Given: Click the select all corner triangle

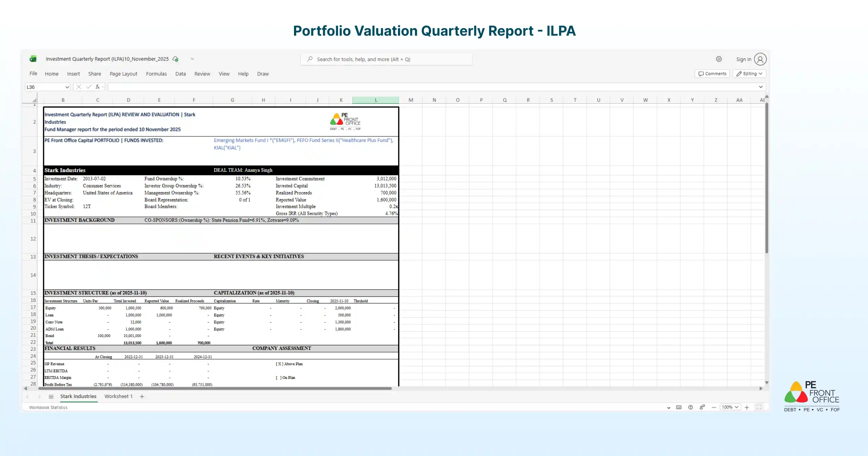Looking at the screenshot, I should (x=34, y=100).
